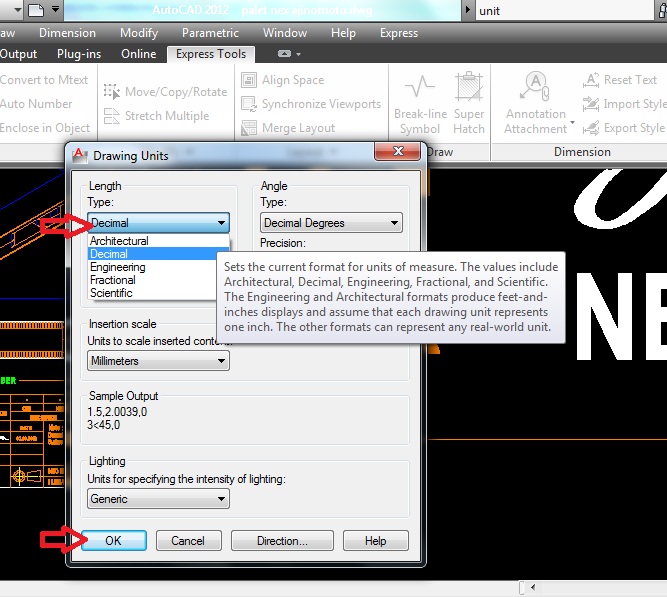Select the Break-line Symbol tool

pyautogui.click(x=420, y=103)
